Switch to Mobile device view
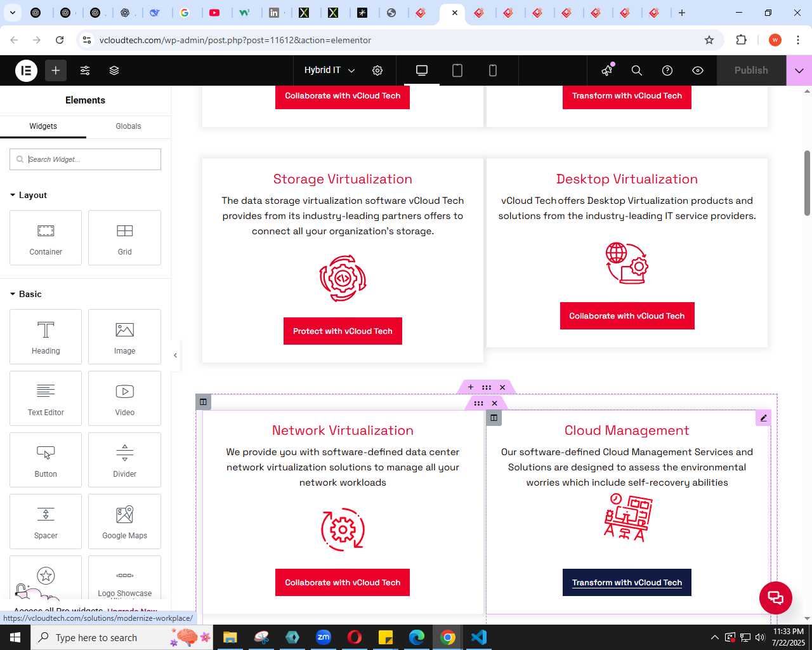 click(x=493, y=70)
